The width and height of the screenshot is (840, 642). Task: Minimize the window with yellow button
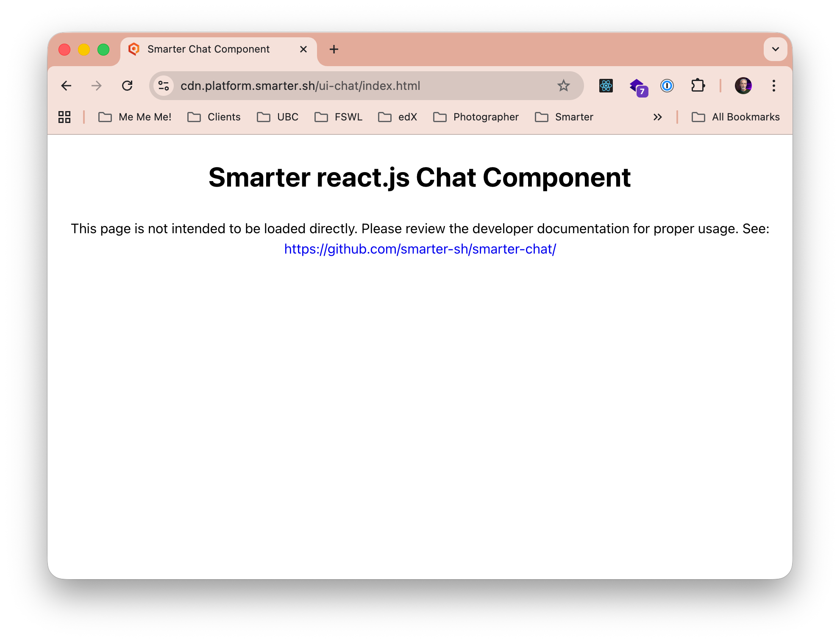click(84, 50)
